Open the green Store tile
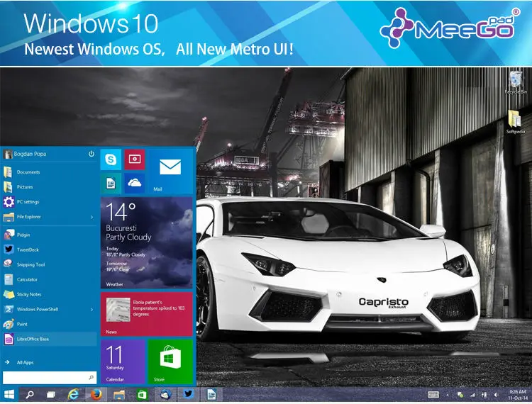This screenshot has width=532, height=404. coord(171,361)
